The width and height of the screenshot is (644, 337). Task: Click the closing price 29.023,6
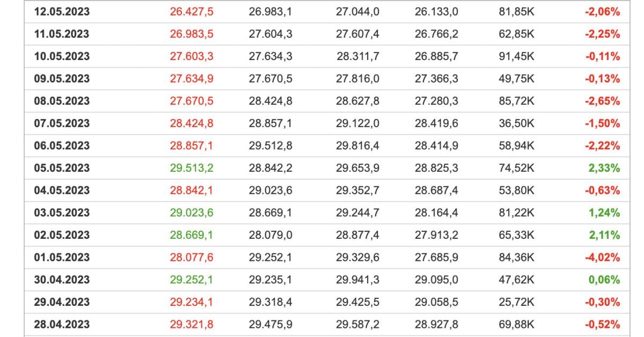point(192,213)
